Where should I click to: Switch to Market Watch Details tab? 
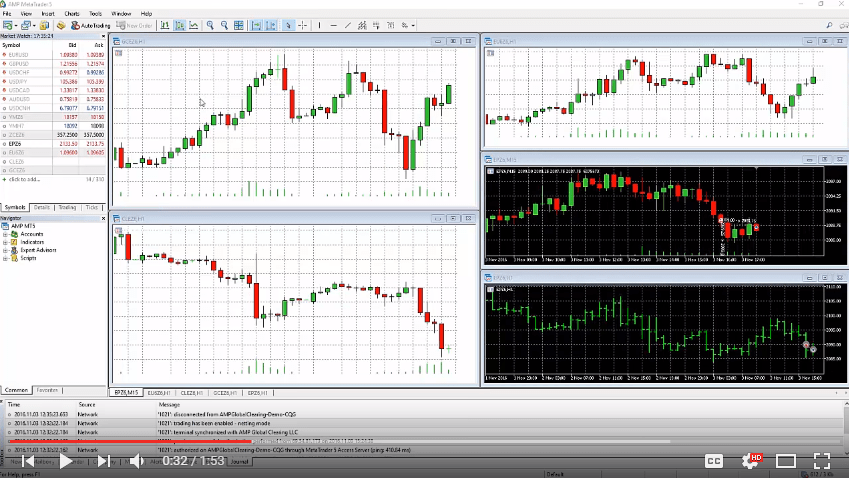42,207
